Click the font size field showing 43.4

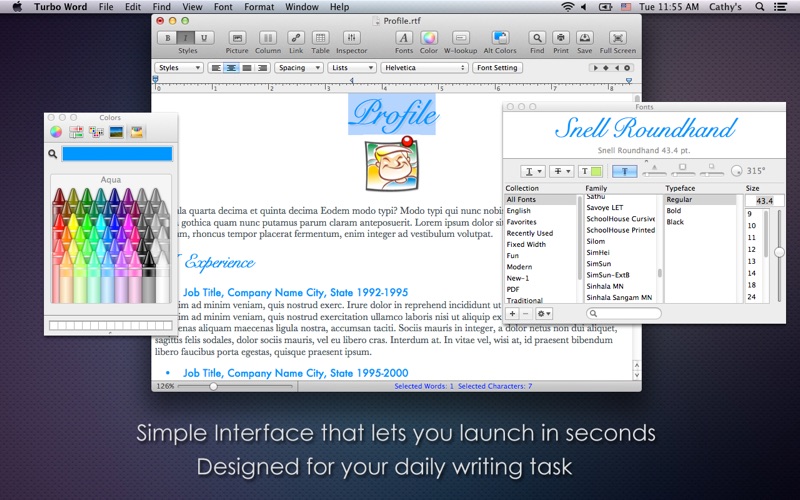pyautogui.click(x=764, y=201)
